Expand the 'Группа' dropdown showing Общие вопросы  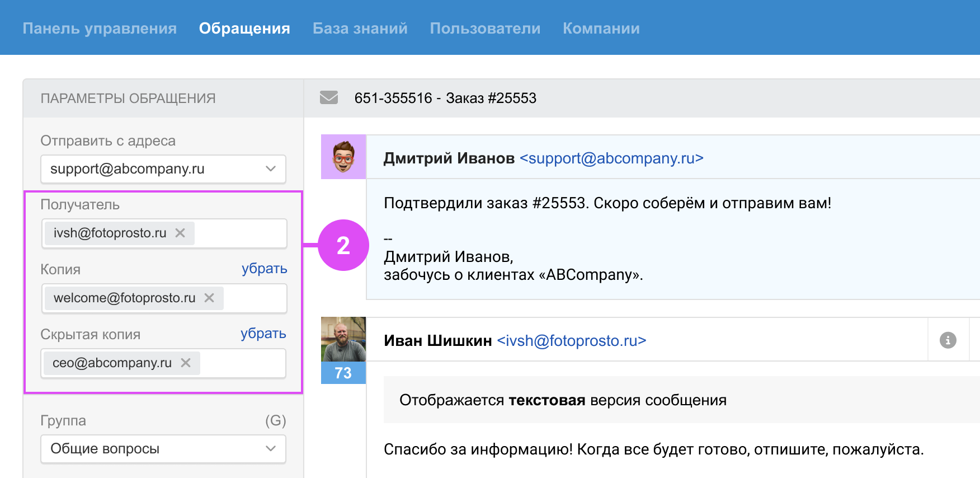coord(163,449)
